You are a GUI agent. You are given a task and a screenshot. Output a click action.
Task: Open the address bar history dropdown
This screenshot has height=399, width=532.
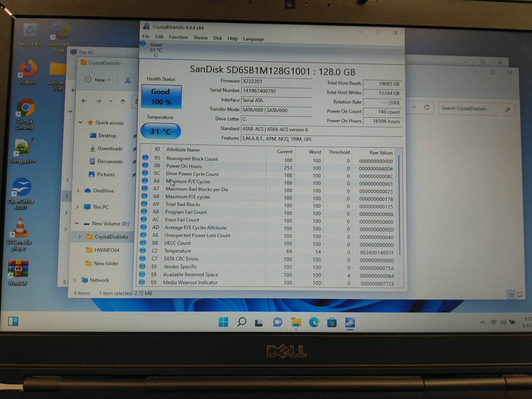[414, 107]
